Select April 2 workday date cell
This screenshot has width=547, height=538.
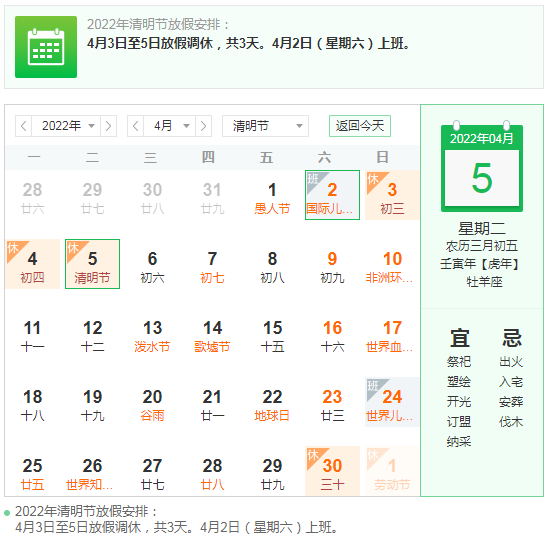[332, 195]
